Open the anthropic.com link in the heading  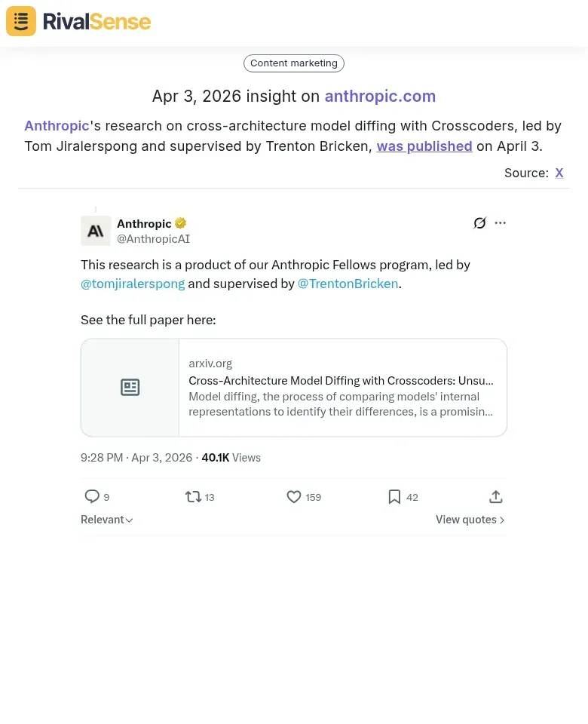(380, 96)
